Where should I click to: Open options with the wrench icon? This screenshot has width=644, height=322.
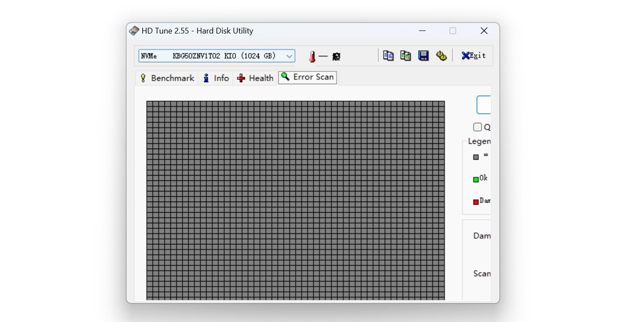point(441,55)
